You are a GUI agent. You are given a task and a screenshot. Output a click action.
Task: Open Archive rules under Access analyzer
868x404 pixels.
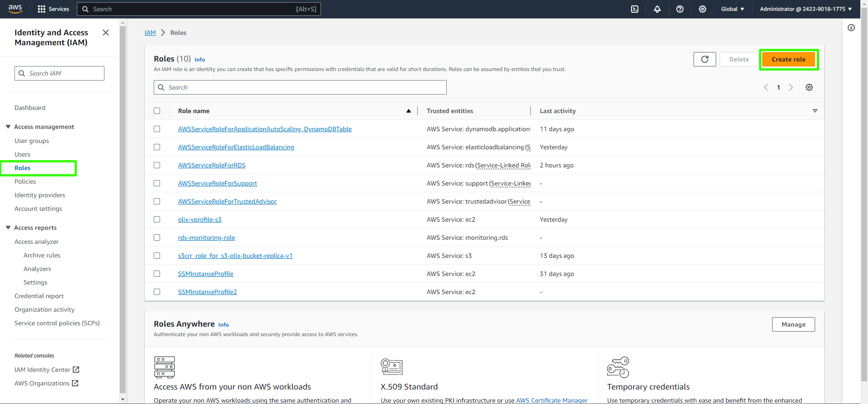point(42,255)
